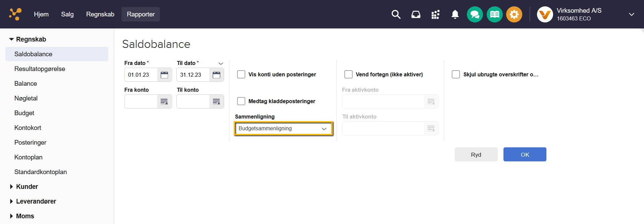
Task: Open the Sammenligning dropdown
Action: 283,129
